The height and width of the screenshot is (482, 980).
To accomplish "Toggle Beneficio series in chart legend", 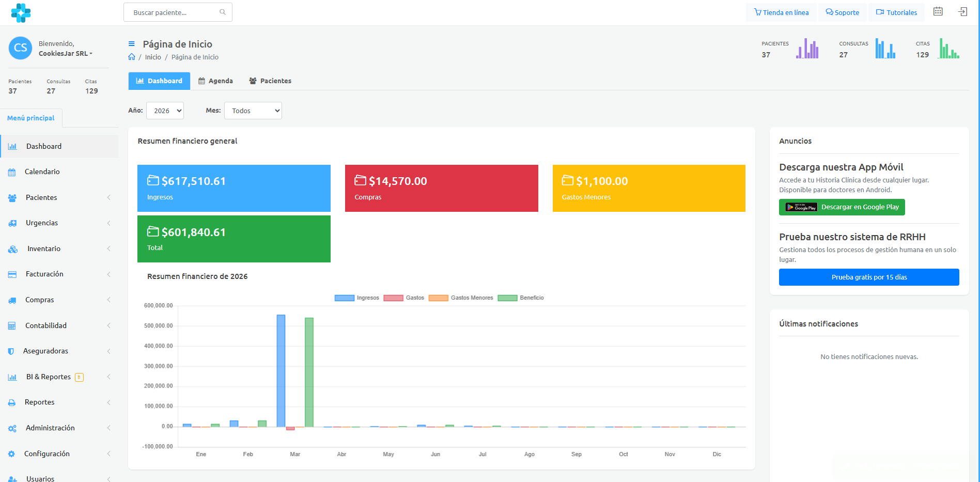I will click(x=521, y=298).
